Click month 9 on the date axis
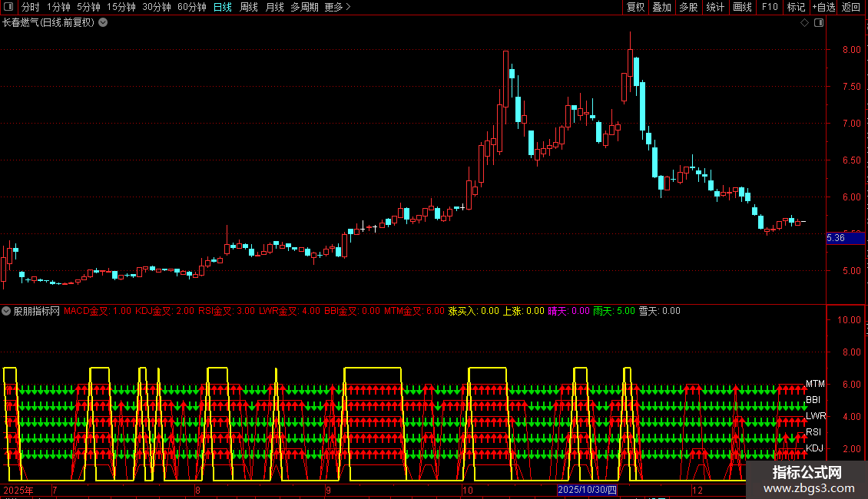Image resolution: width=868 pixels, height=499 pixels. coord(328,490)
